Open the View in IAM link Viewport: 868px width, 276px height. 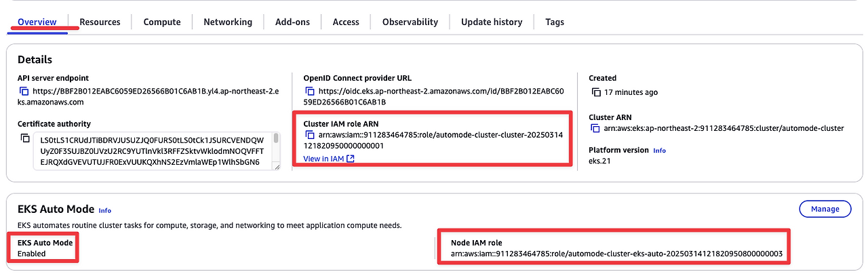pyautogui.click(x=323, y=159)
